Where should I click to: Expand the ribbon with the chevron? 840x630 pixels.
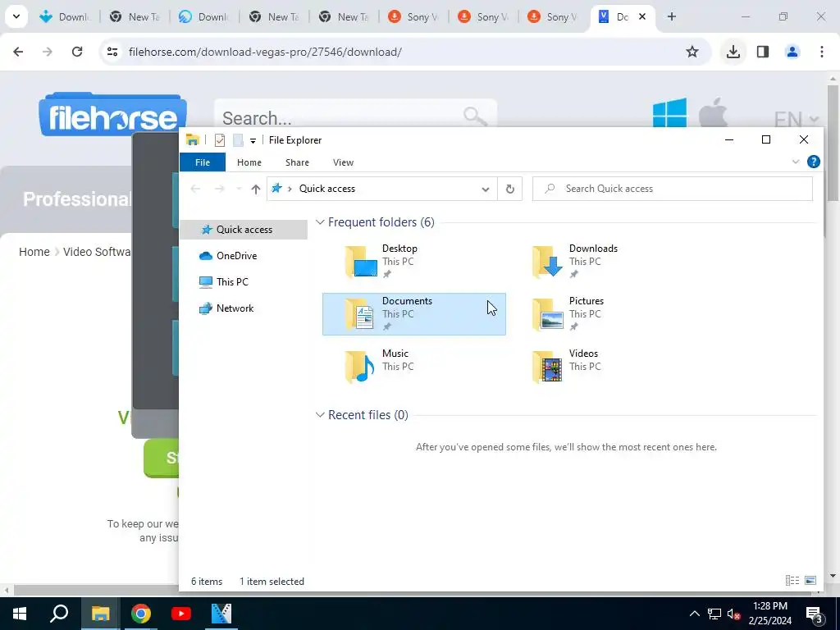pos(796,162)
